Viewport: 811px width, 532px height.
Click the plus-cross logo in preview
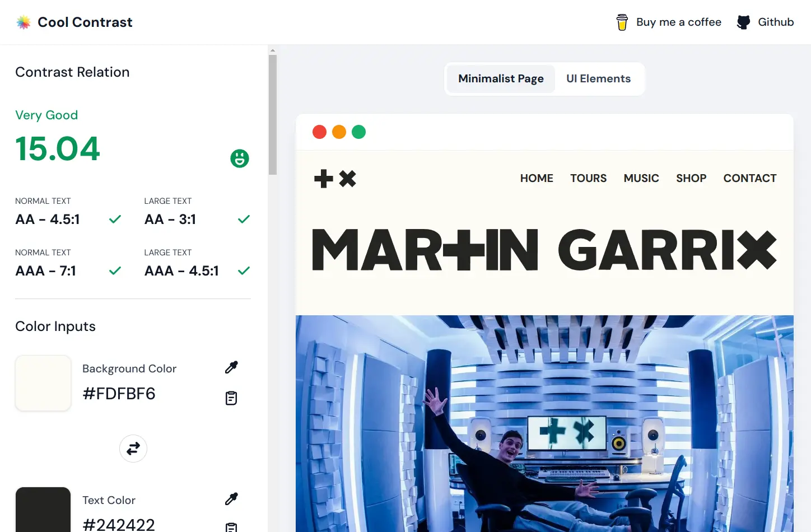pyautogui.click(x=335, y=179)
